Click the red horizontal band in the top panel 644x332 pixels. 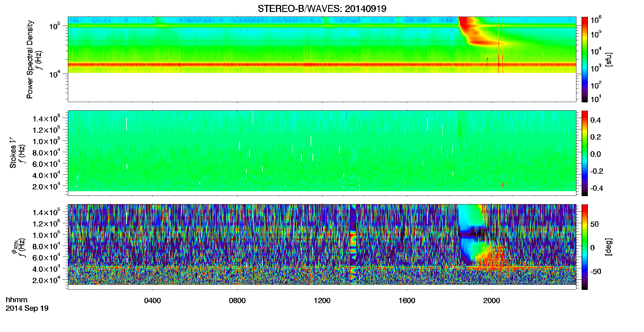tap(322, 65)
